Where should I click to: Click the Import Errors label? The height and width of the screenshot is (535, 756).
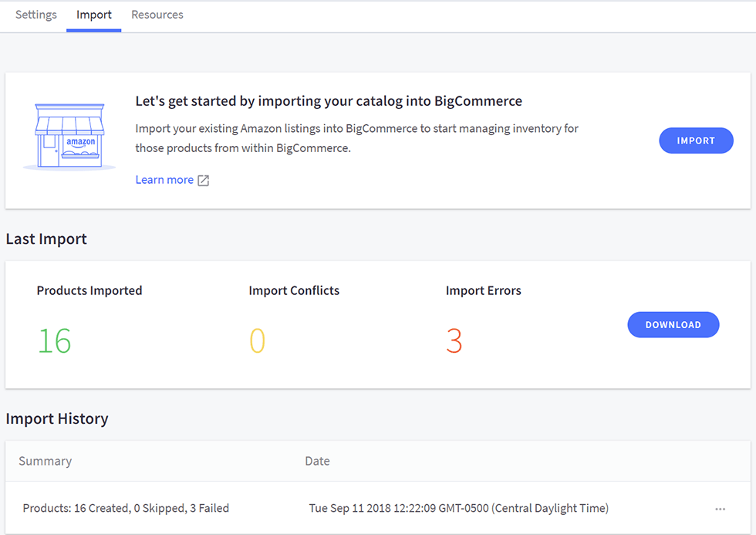click(x=483, y=290)
